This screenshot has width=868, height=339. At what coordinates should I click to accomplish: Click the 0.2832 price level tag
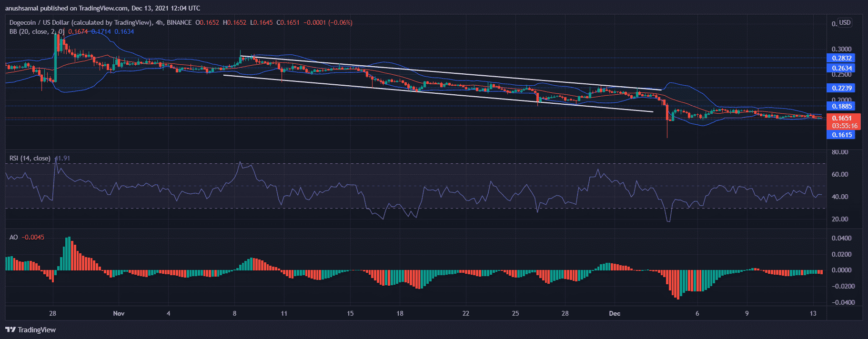point(841,58)
